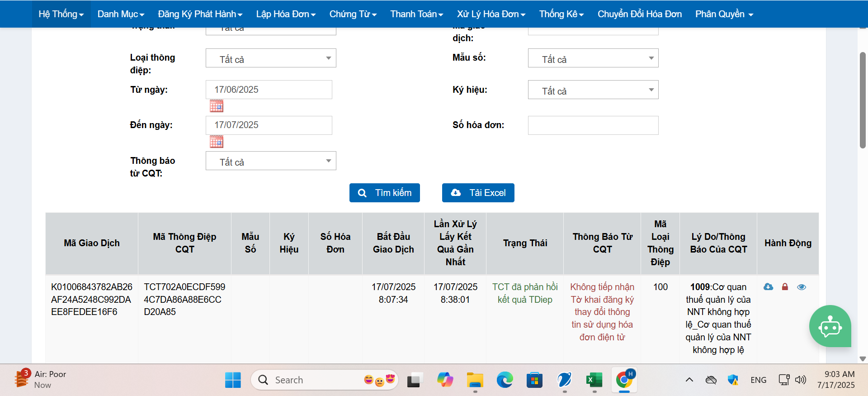Click the scrollbar down arrow
This screenshot has width=868, height=396.
[863, 358]
